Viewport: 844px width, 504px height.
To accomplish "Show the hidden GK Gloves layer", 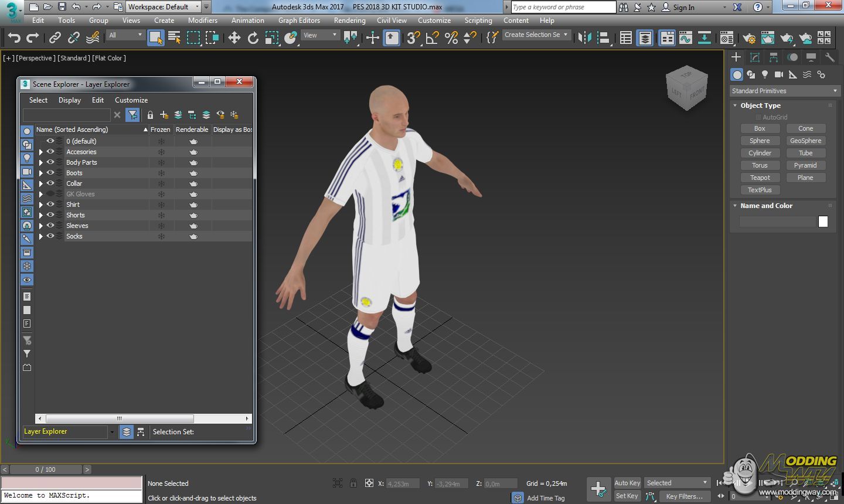I will click(50, 194).
